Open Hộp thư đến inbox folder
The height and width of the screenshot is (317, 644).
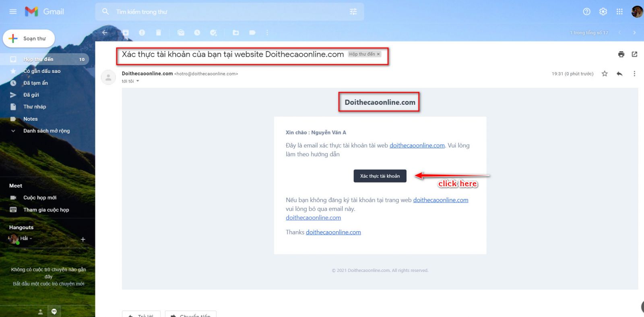44,59
